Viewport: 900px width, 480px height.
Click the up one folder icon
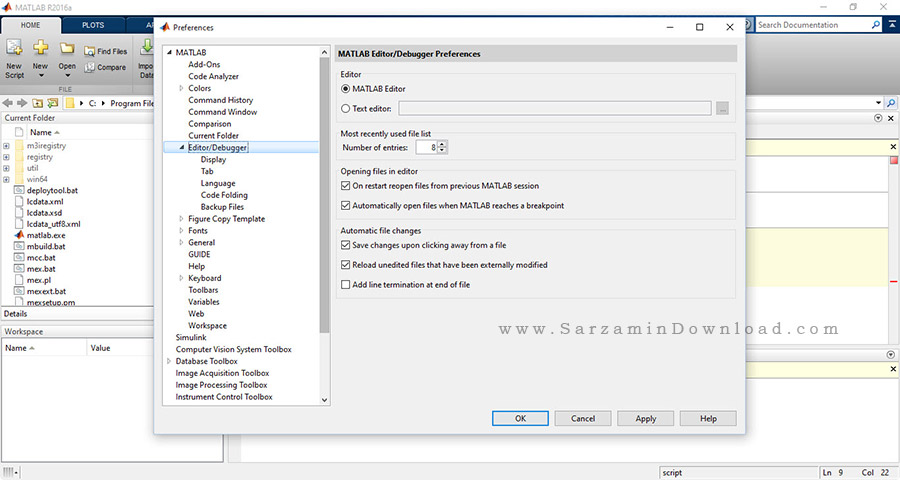tap(37, 103)
